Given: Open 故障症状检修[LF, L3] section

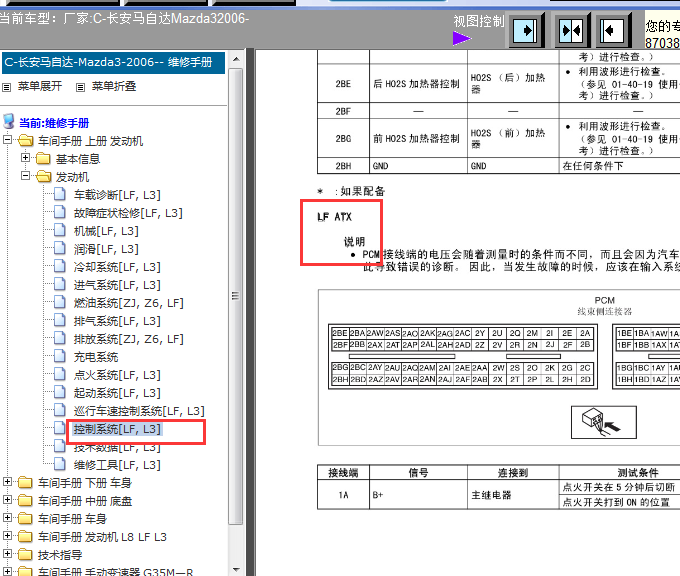Looking at the screenshot, I should 128,213.
